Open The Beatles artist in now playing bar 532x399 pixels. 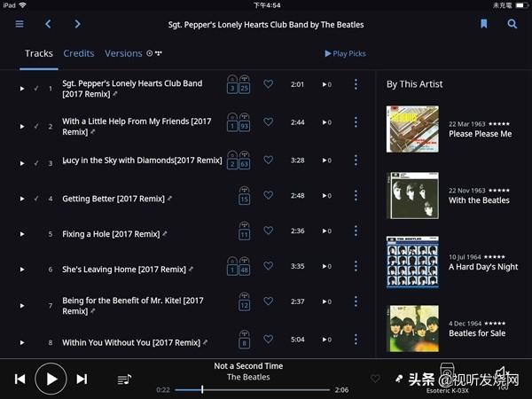click(248, 377)
